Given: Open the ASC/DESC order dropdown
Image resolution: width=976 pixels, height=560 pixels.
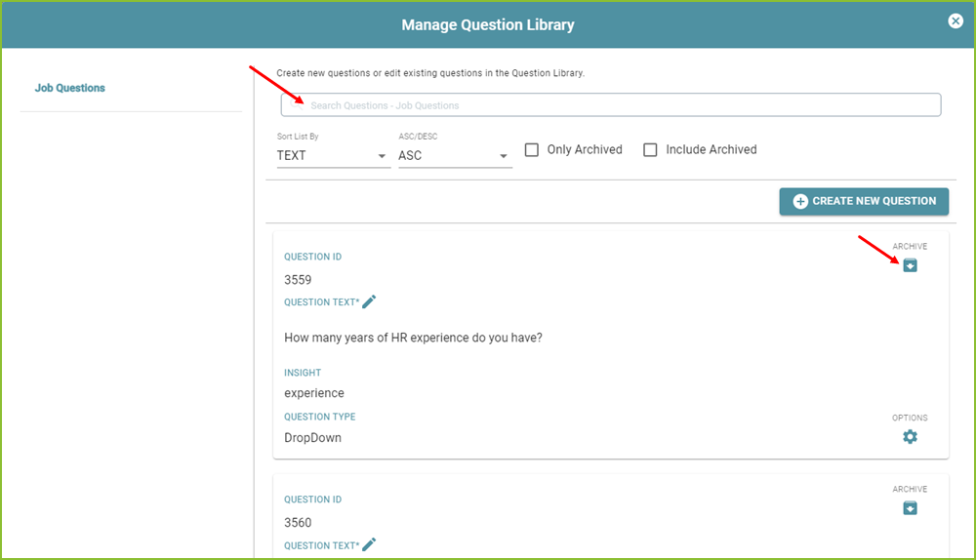Looking at the screenshot, I should (x=454, y=155).
